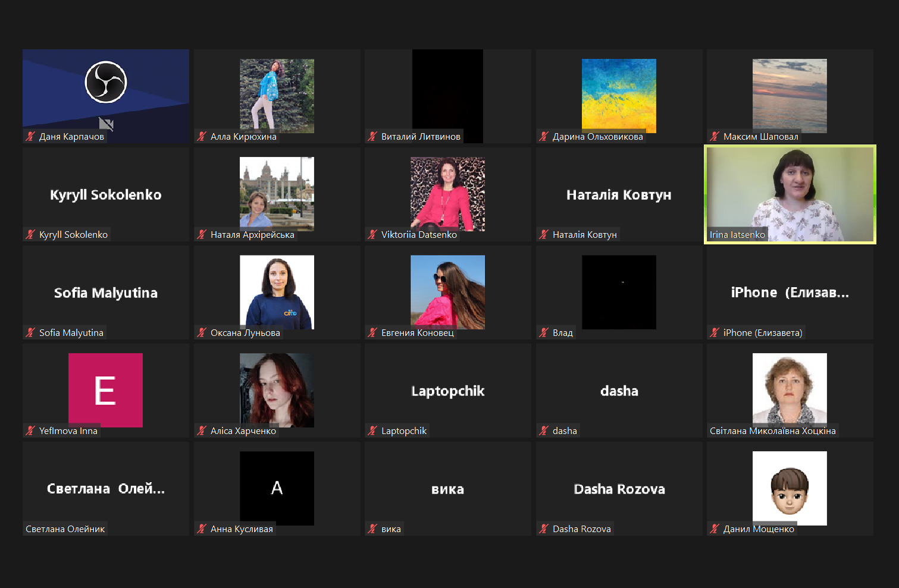Click the muted mic icon beside Влад
This screenshot has width=899, height=588.
coord(544,332)
